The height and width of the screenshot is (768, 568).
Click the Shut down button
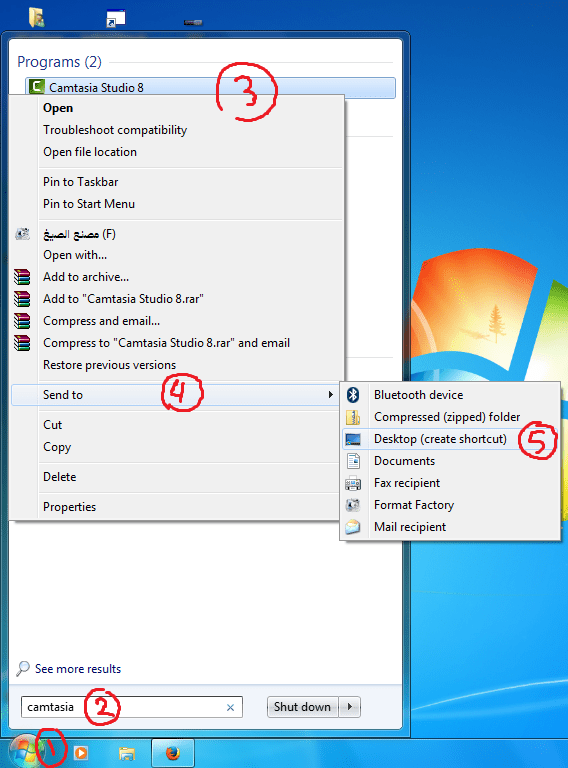pyautogui.click(x=302, y=707)
